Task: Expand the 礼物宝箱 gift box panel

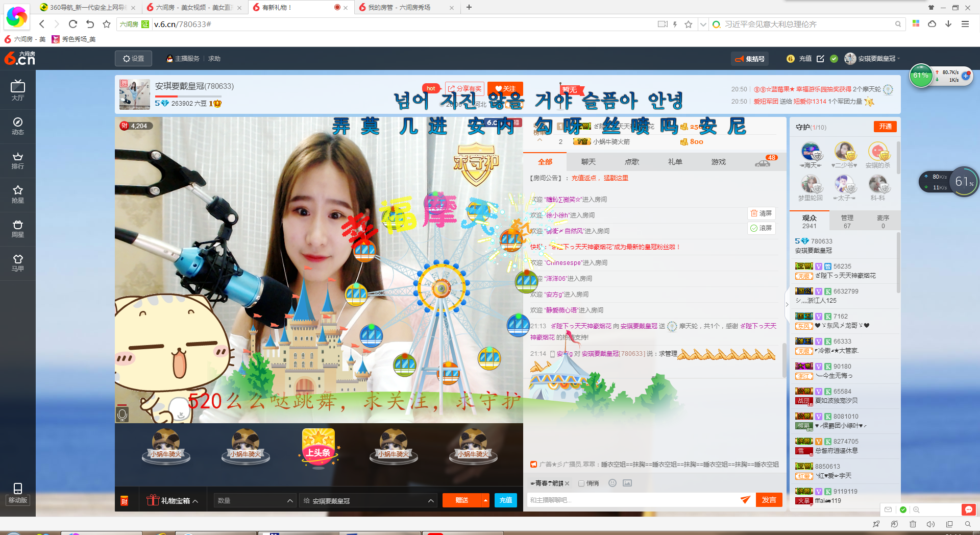Action: click(173, 501)
